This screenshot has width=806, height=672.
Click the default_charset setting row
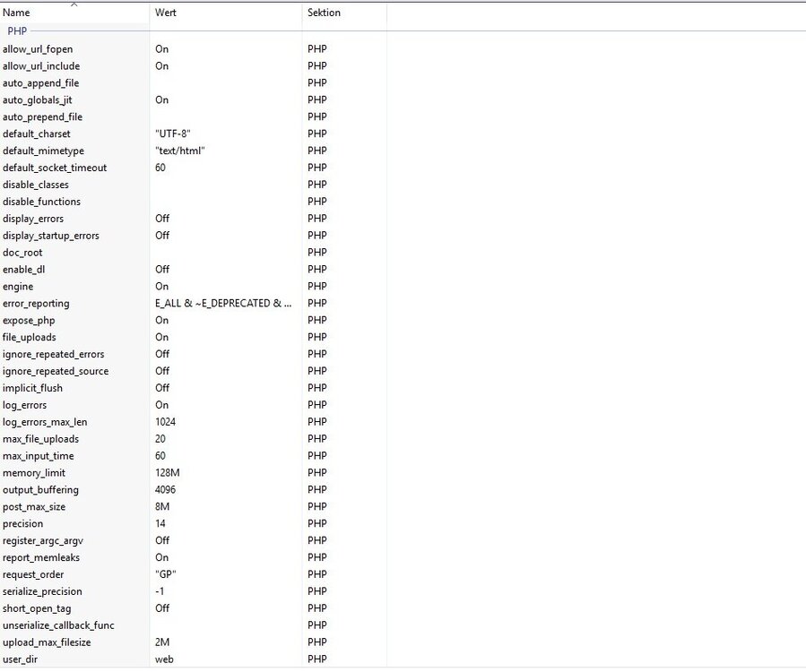coord(37,134)
